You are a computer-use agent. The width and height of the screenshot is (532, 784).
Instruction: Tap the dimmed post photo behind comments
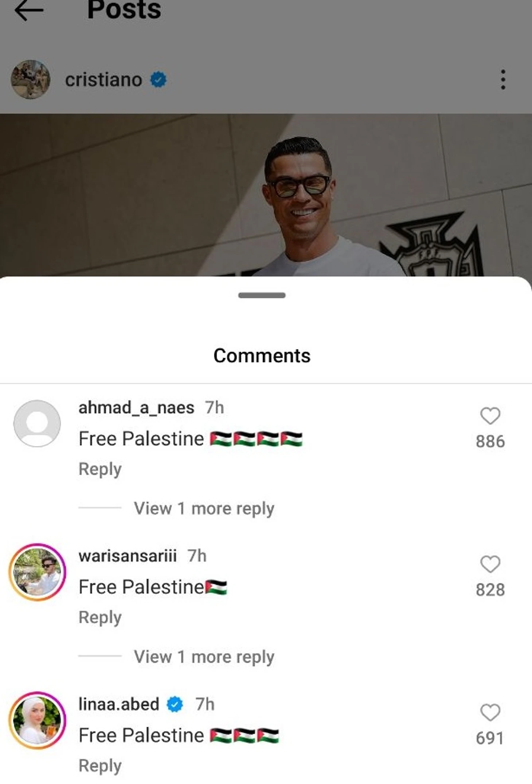click(x=266, y=195)
